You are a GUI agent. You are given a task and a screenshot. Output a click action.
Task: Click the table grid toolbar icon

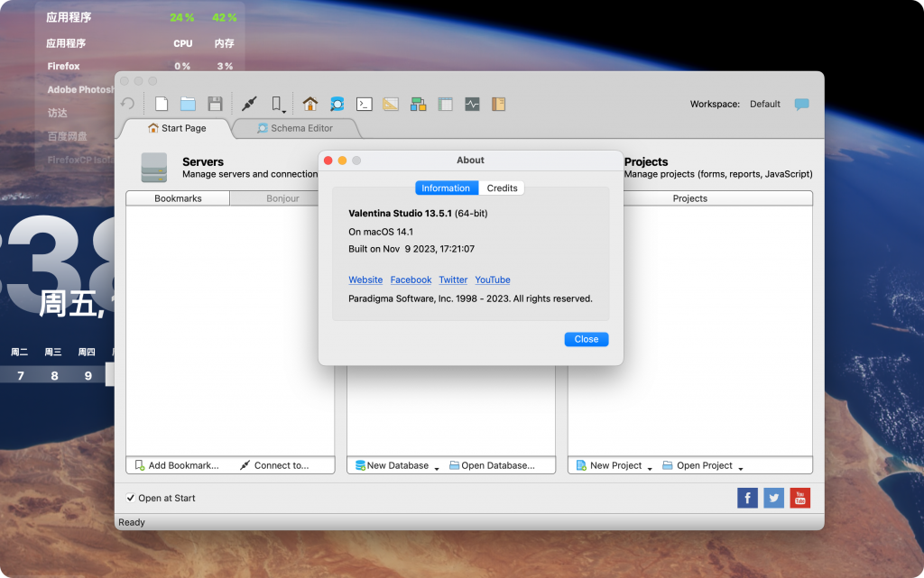coord(445,103)
